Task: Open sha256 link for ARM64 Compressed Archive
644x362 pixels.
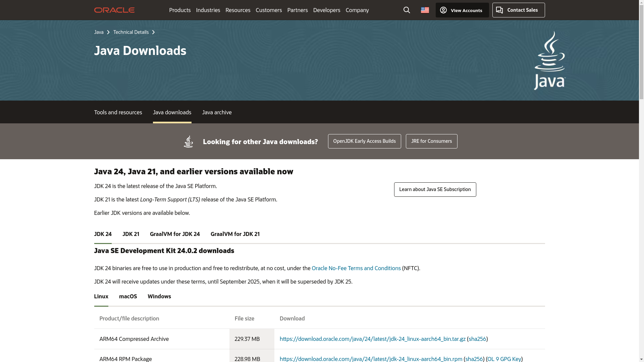Action: click(477, 339)
